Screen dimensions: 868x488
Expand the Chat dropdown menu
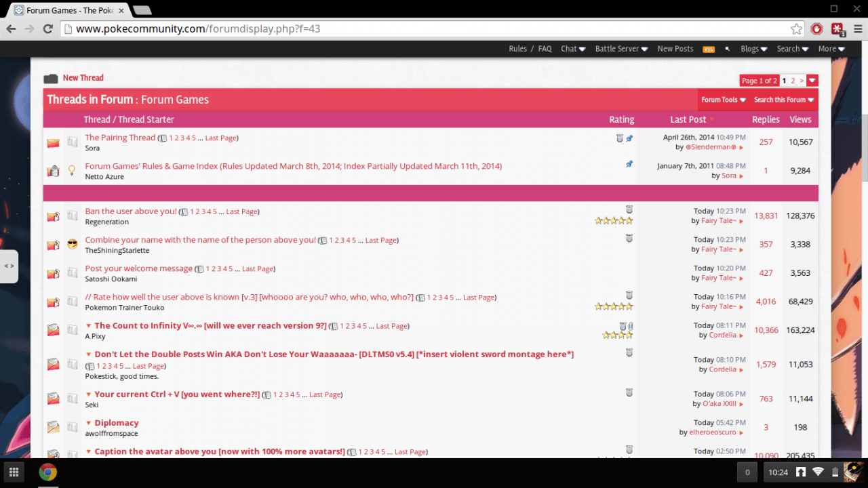573,49
